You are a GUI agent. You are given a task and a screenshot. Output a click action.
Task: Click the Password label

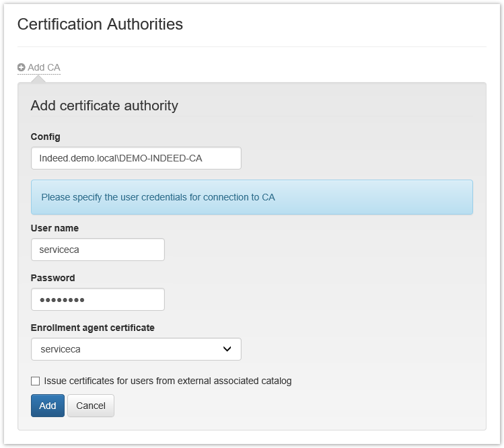[x=52, y=278]
